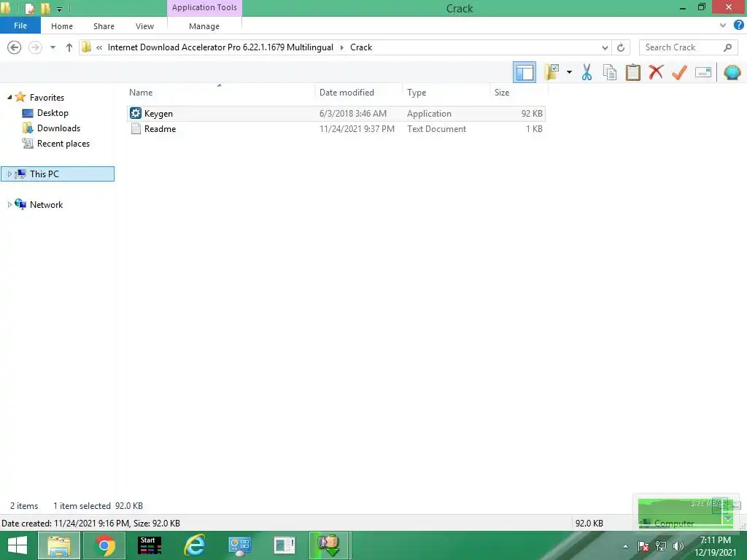Select Network in the navigation pane
The image size is (747, 560).
(46, 205)
